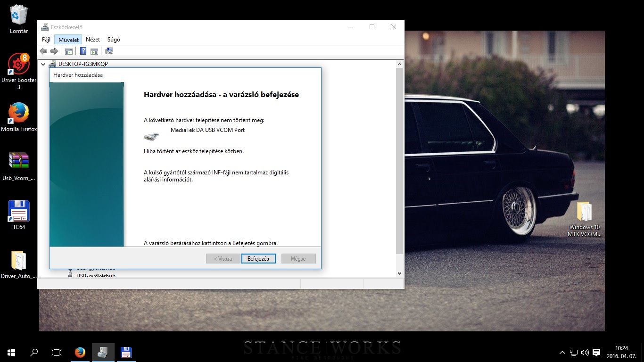Click the greyed Vissza button
Image resolution: width=644 pixels, height=362 pixels.
point(223,259)
